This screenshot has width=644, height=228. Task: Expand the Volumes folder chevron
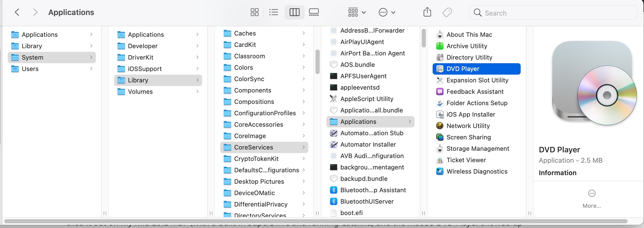(197, 91)
